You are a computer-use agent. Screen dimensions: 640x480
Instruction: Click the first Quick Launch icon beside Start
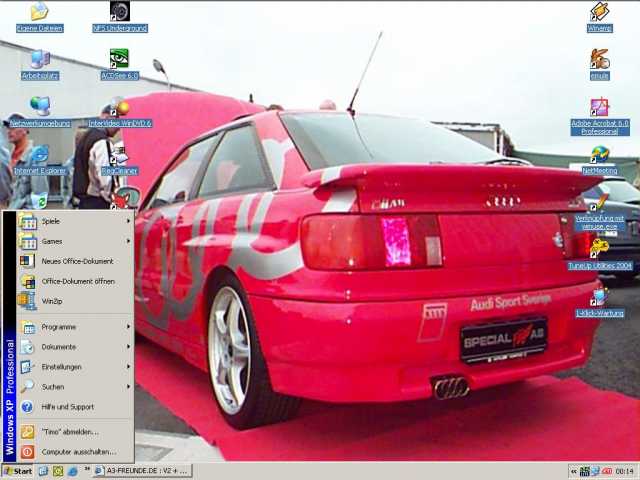(x=43, y=471)
